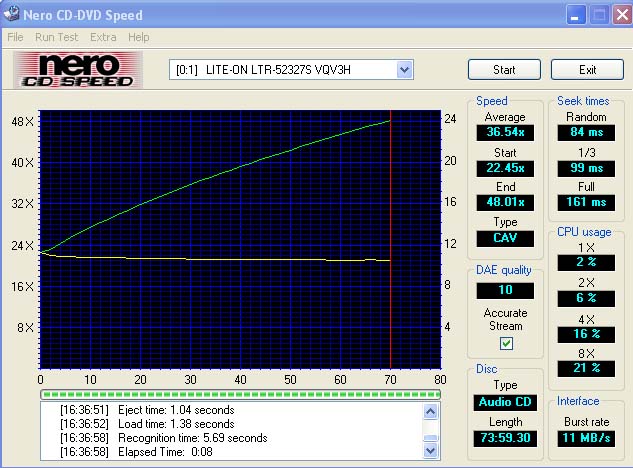Open the Help menu
Image resolution: width=633 pixels, height=468 pixels.
138,37
